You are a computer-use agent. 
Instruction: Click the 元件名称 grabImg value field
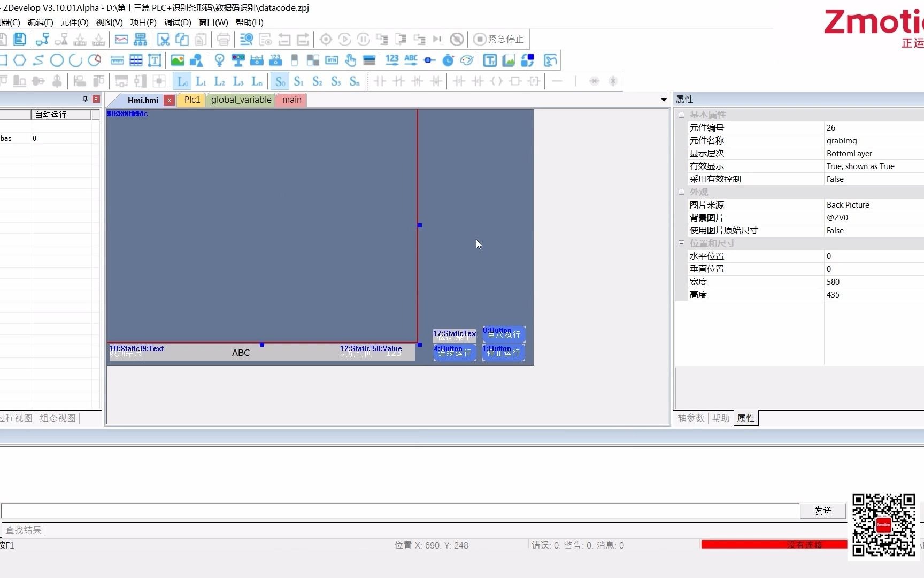pos(874,141)
